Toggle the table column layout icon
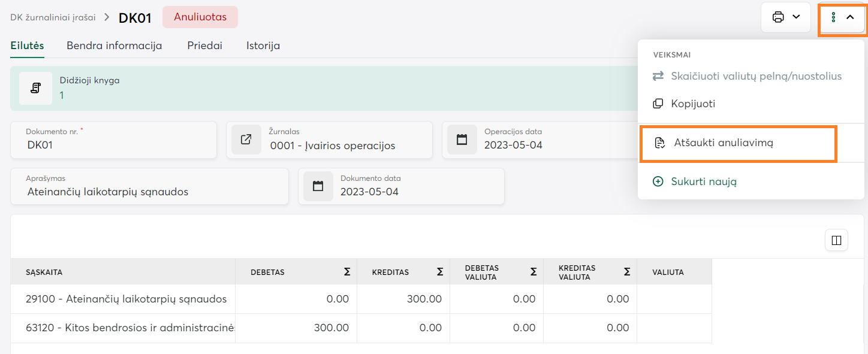Viewport: 868px width, 354px height. tap(836, 240)
